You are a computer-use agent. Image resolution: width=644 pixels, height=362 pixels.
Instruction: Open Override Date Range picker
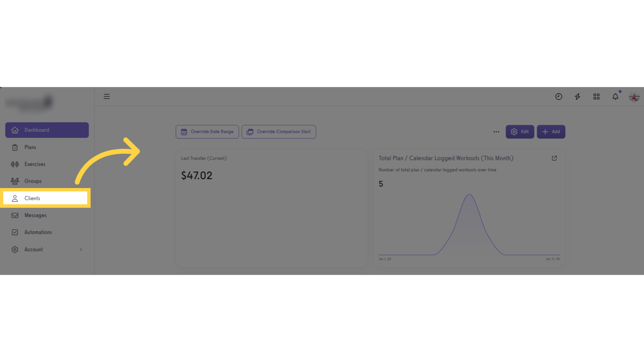pos(207,132)
